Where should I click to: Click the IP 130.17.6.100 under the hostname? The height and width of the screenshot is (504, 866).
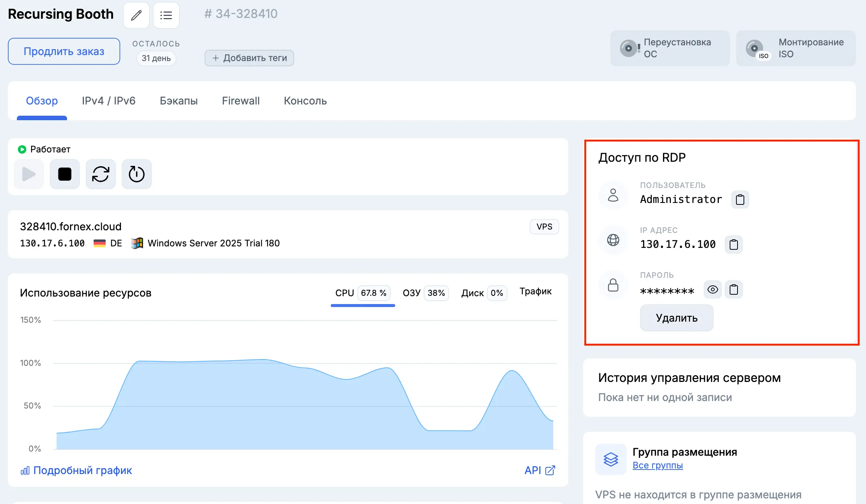tap(52, 243)
